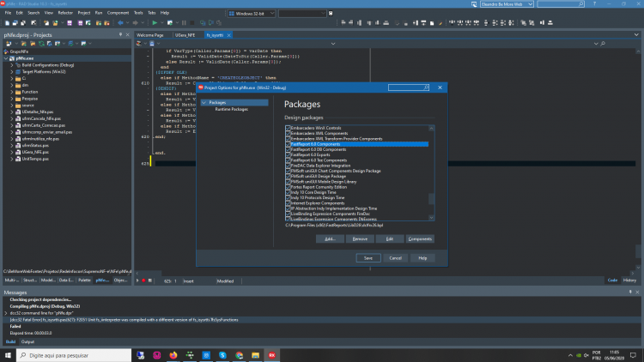
Task: Click the Project Options search field
Action: (409, 87)
